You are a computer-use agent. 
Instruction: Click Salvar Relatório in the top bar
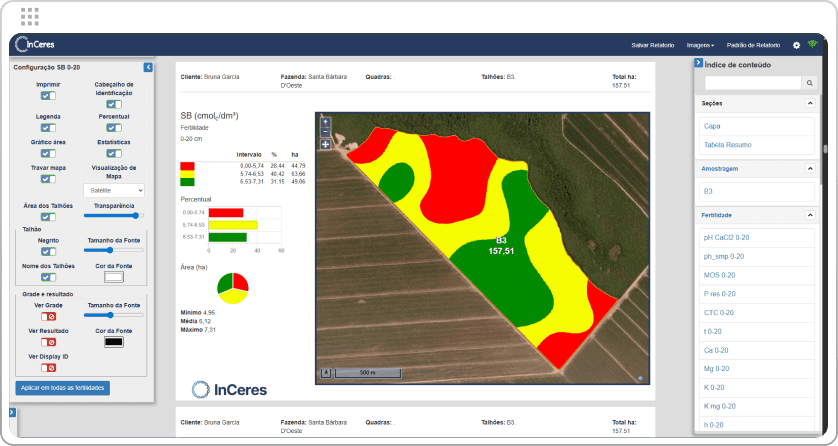pyautogui.click(x=652, y=45)
